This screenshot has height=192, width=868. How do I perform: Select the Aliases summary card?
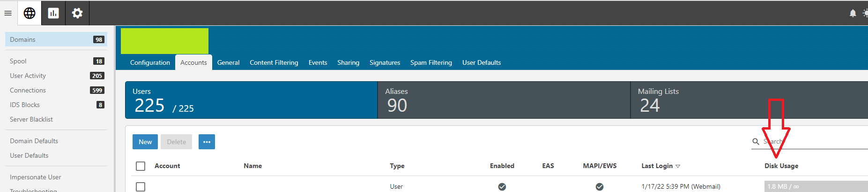point(504,100)
